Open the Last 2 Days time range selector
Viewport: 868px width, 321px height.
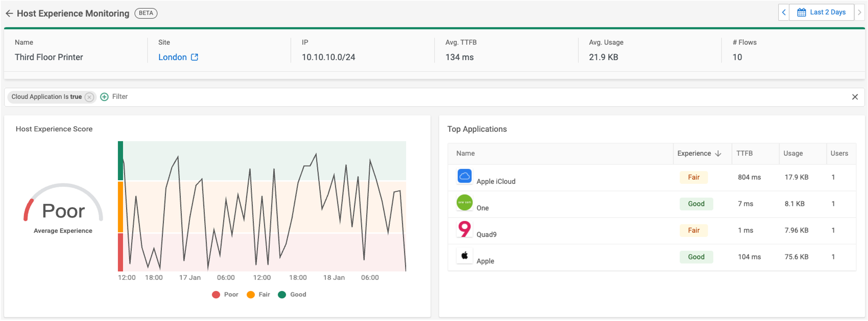827,12
